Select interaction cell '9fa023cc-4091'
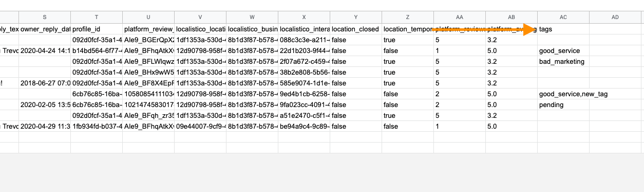Screen dimensions: 644x192 pyautogui.click(x=304, y=105)
